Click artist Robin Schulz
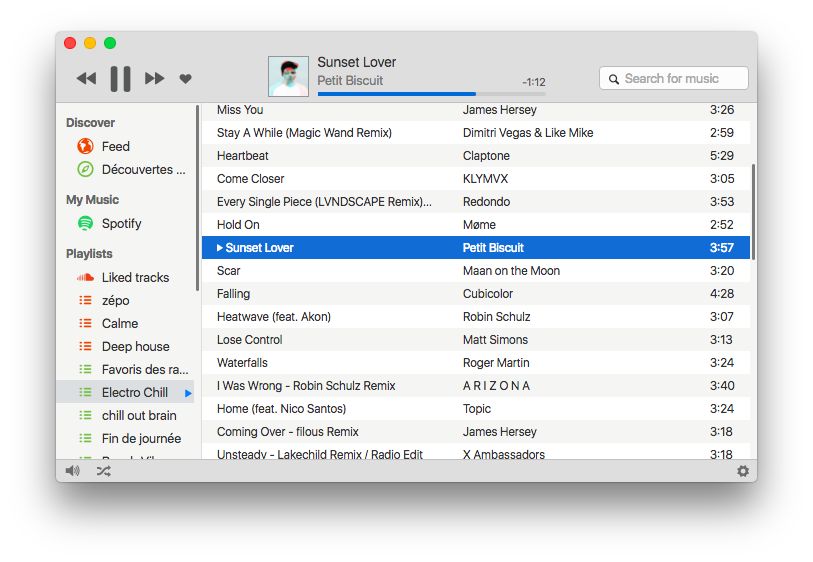 [497, 316]
